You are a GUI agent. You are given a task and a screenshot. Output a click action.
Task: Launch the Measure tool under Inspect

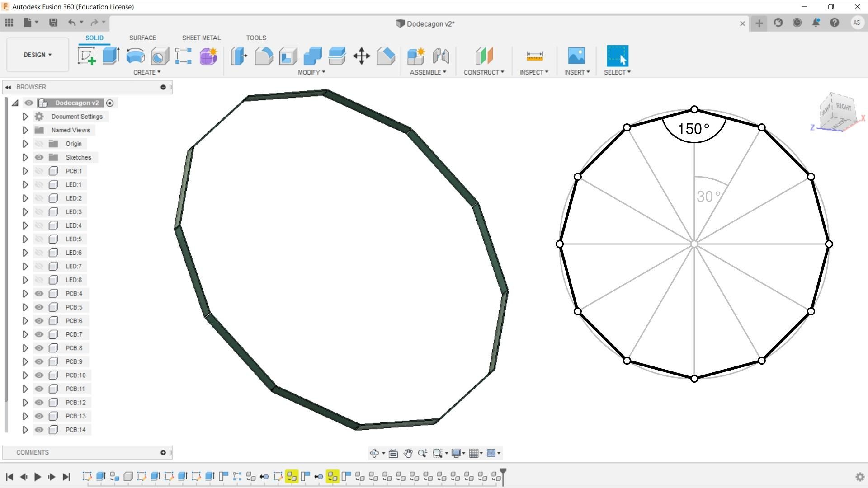[534, 56]
